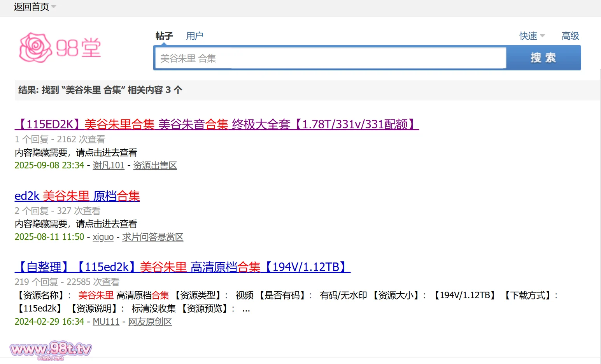Viewport: 601px width, 364px height.
Task: Go to the 资源出售区 forum section
Action: pos(155,165)
